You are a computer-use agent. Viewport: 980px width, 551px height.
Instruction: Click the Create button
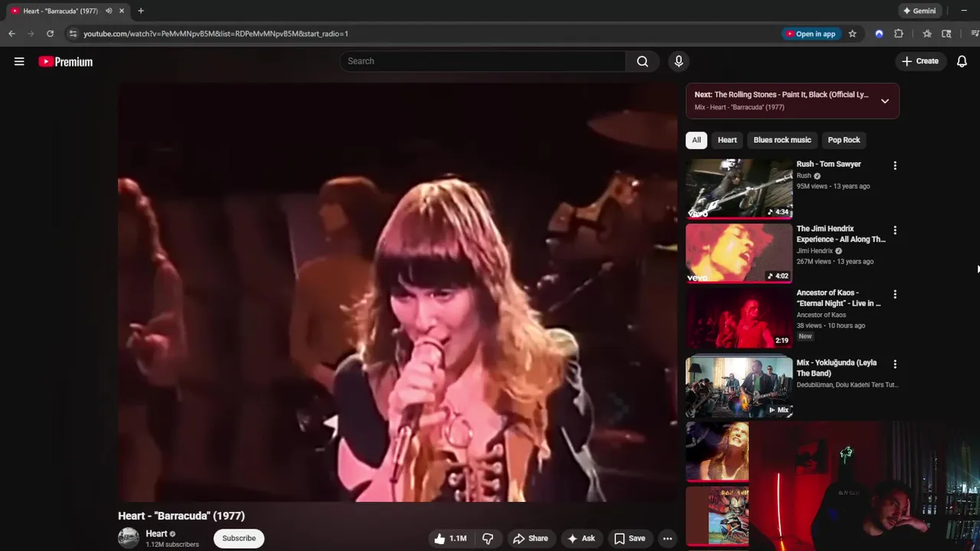tap(920, 61)
